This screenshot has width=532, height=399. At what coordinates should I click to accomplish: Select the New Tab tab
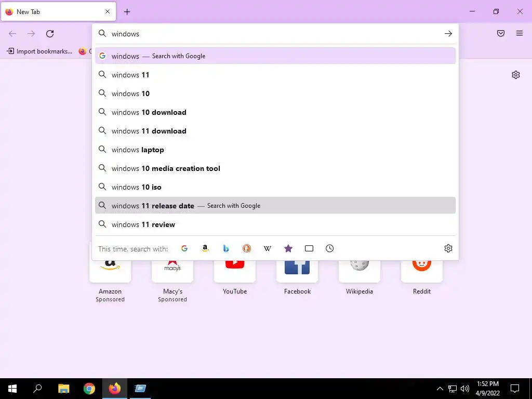pyautogui.click(x=58, y=11)
